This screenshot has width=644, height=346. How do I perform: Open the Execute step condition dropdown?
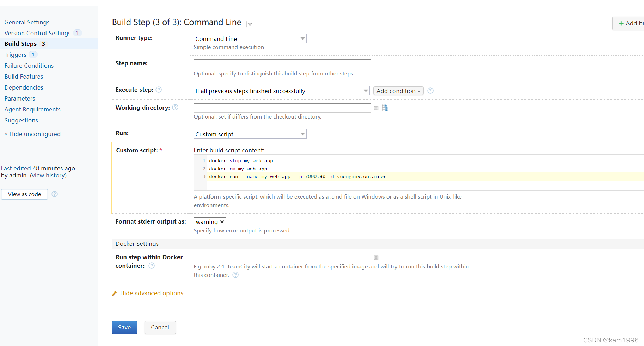(282, 91)
